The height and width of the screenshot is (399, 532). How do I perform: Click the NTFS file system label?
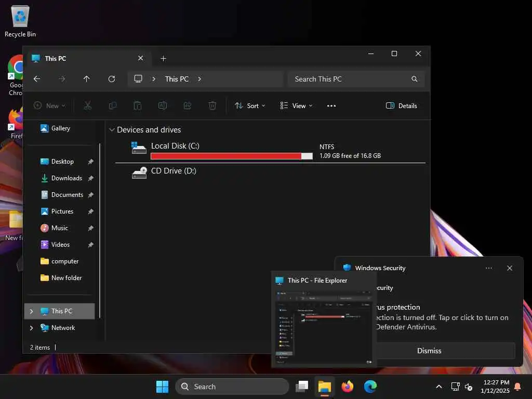(327, 147)
